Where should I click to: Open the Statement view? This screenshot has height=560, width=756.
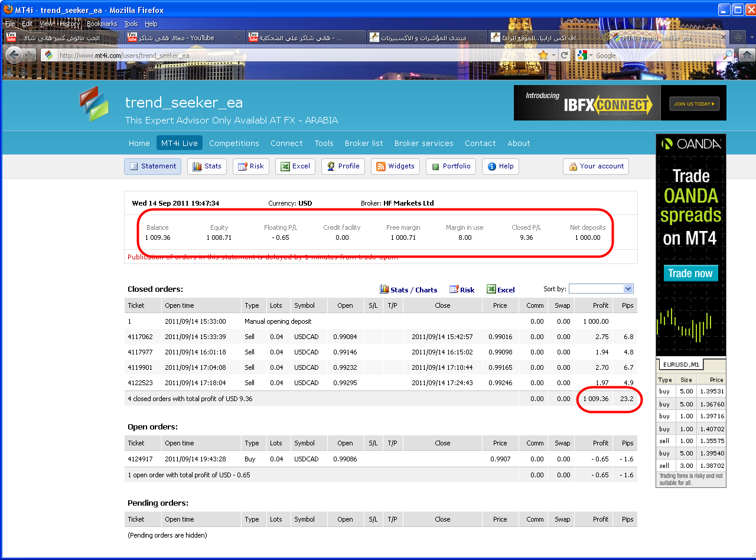coord(153,167)
